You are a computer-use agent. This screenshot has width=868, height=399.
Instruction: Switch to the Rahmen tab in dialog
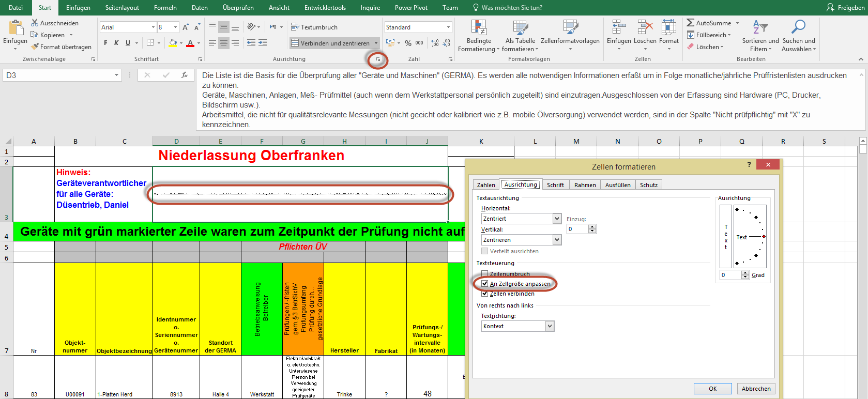(x=585, y=185)
